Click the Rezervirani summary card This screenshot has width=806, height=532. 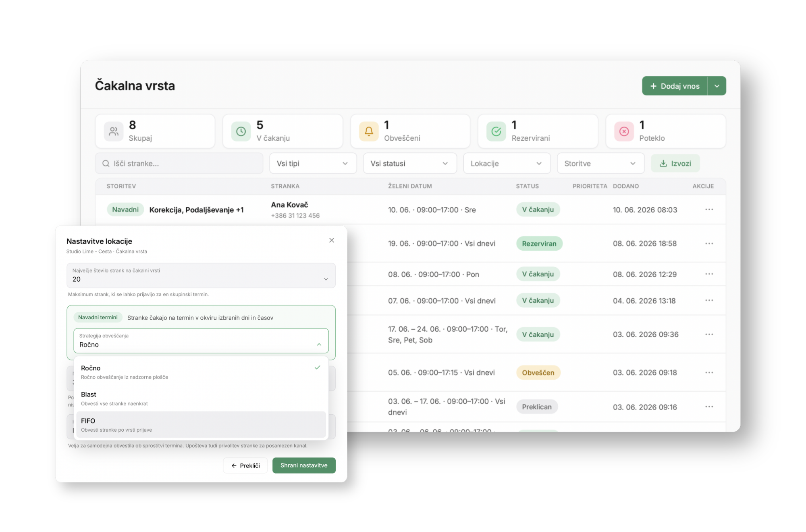[x=538, y=131]
